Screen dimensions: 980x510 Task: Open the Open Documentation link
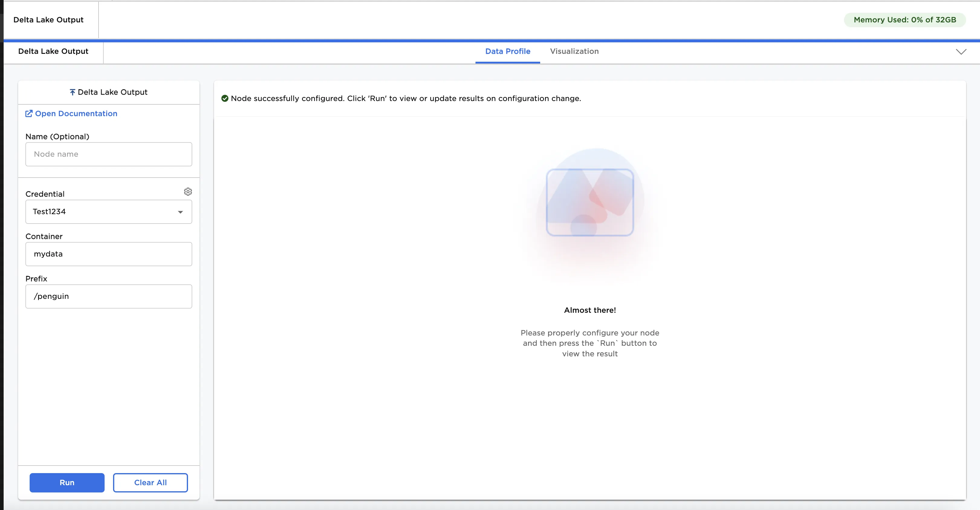coord(76,113)
